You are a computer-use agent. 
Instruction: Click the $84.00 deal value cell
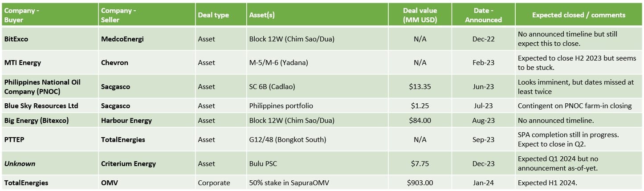(420, 121)
